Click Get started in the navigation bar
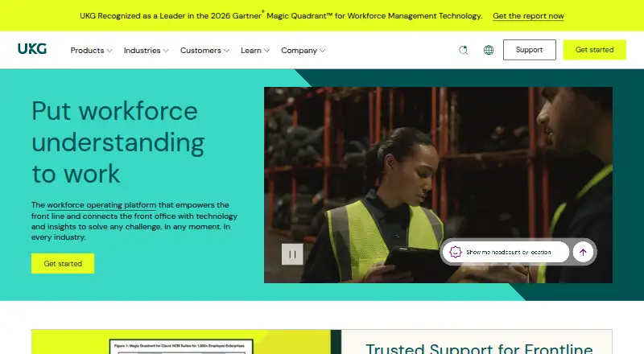This screenshot has width=644, height=354. coord(594,50)
